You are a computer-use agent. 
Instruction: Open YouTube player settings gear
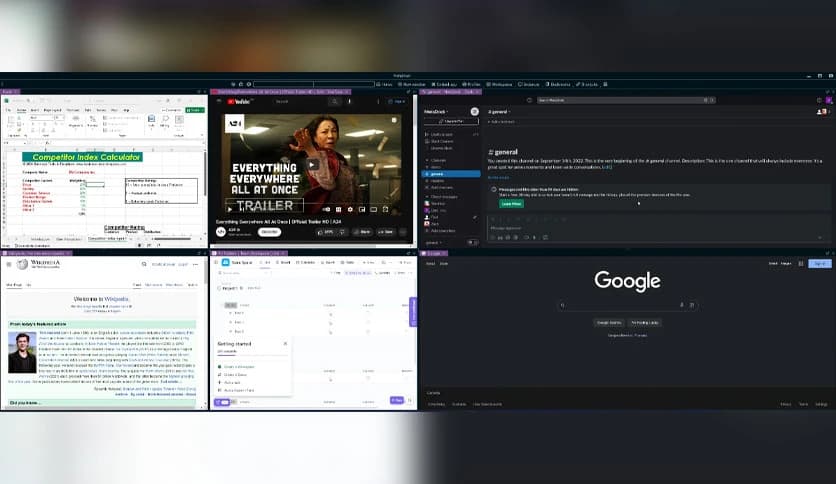click(x=350, y=209)
